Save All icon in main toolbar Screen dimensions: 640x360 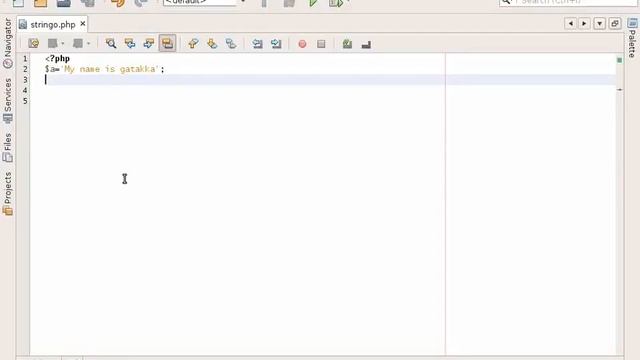click(87, 3)
